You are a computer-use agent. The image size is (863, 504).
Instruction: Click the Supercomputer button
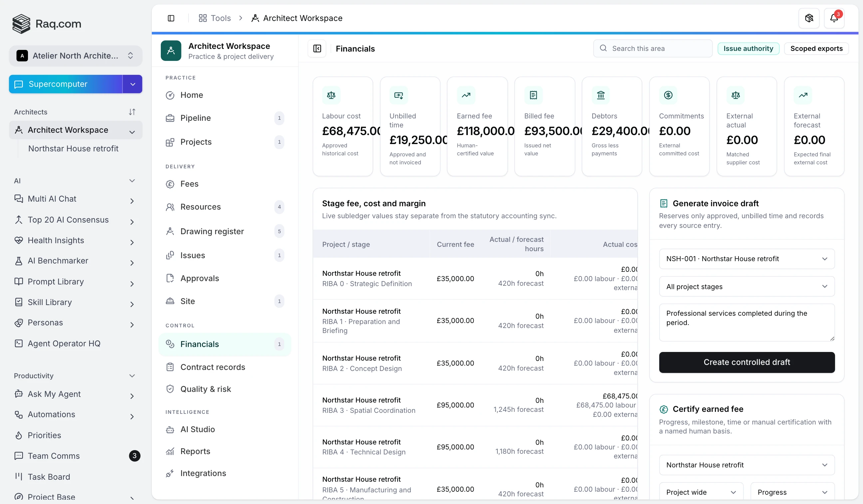click(x=66, y=84)
